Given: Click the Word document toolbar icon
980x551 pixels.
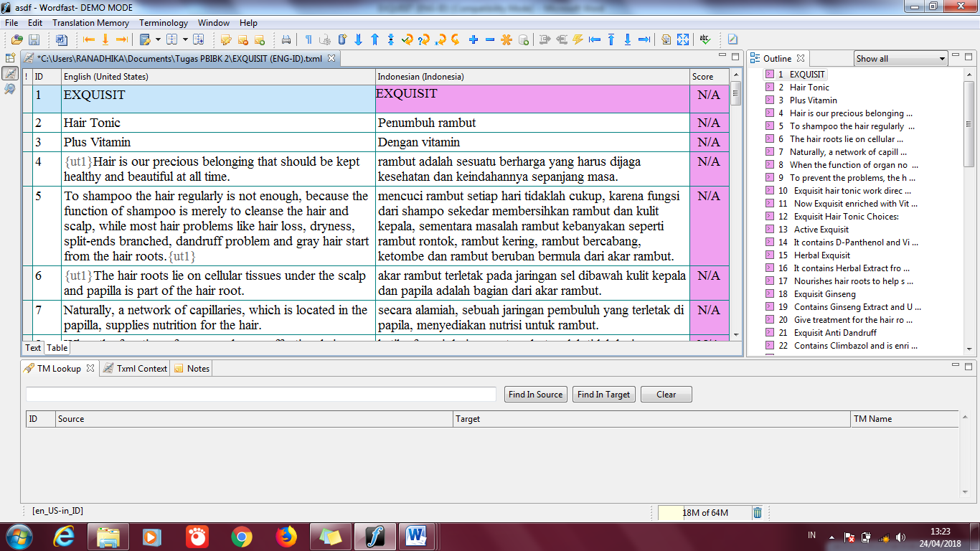Looking at the screenshot, I should coord(61,40).
